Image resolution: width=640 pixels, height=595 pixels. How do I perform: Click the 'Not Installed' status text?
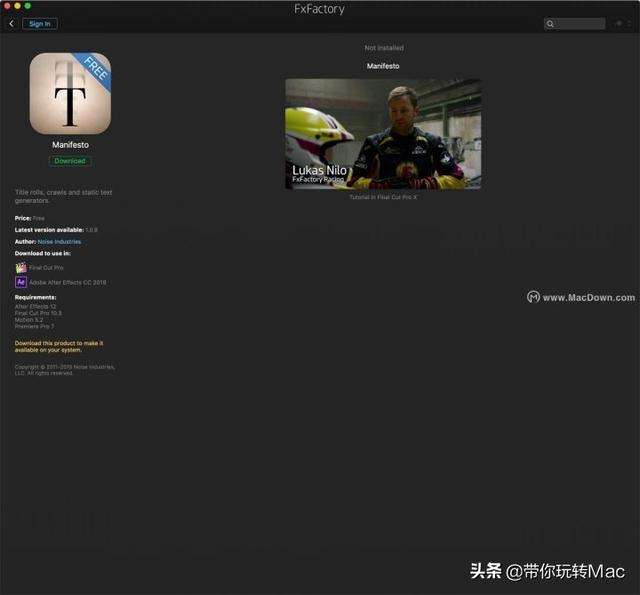point(384,48)
